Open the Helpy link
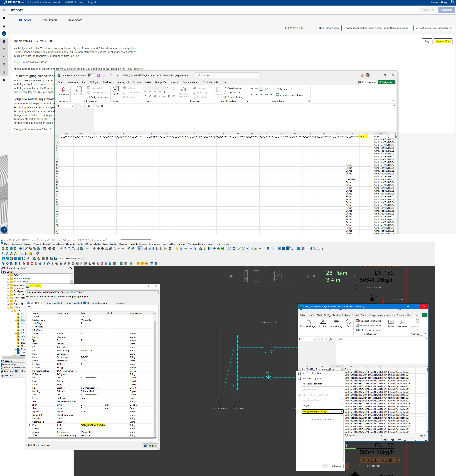The width and height of the screenshot is (456, 476). [20, 56]
